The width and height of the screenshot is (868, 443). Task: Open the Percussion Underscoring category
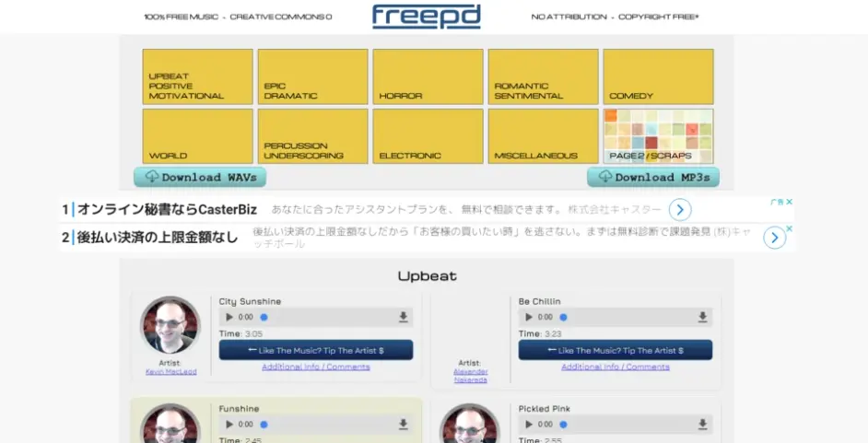point(312,136)
